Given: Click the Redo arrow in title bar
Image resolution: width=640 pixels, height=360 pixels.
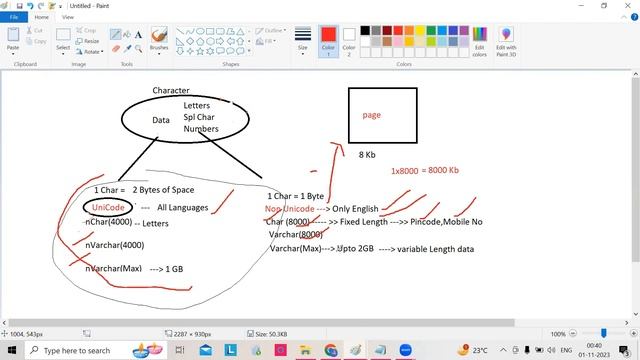Looking at the screenshot, I should [41, 6].
